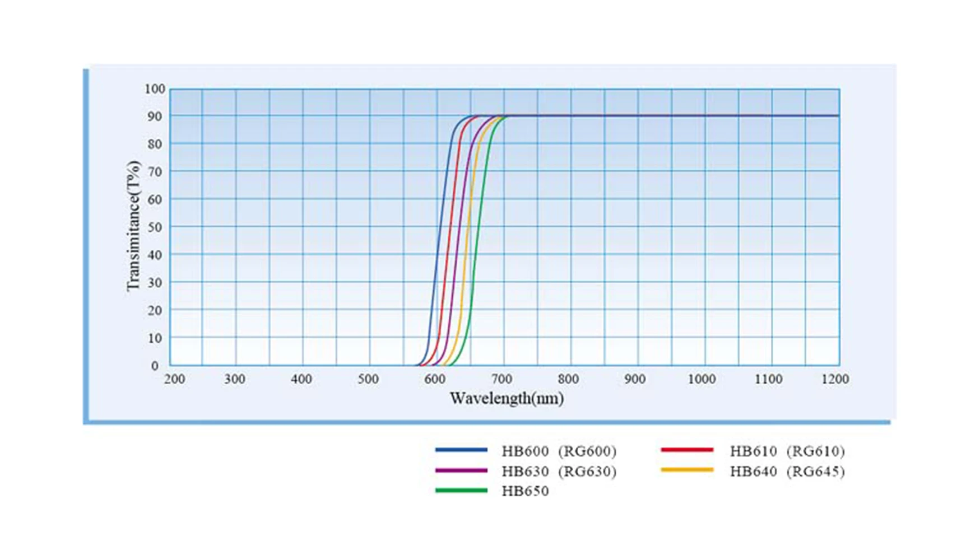
Task: Click the 400 wavelength axis label
Action: (x=301, y=379)
